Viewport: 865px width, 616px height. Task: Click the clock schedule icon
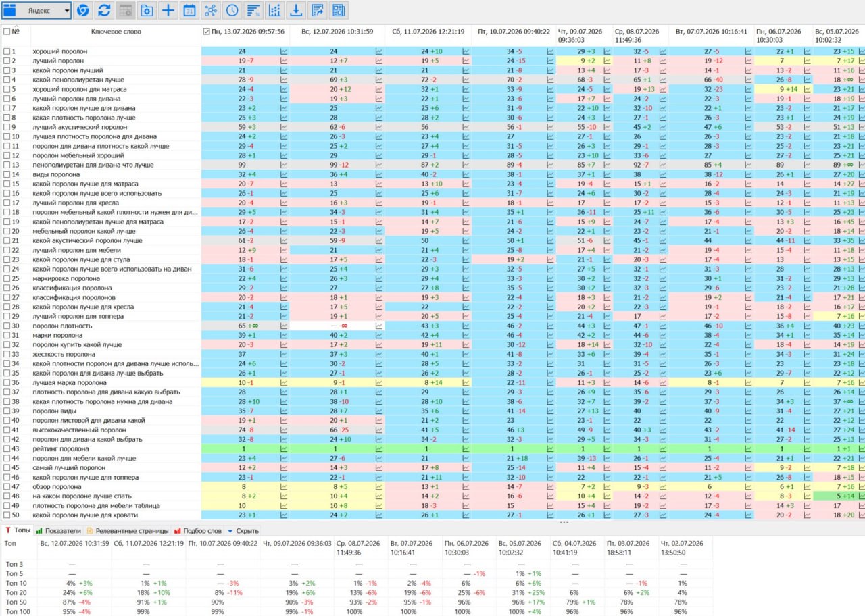point(232,10)
